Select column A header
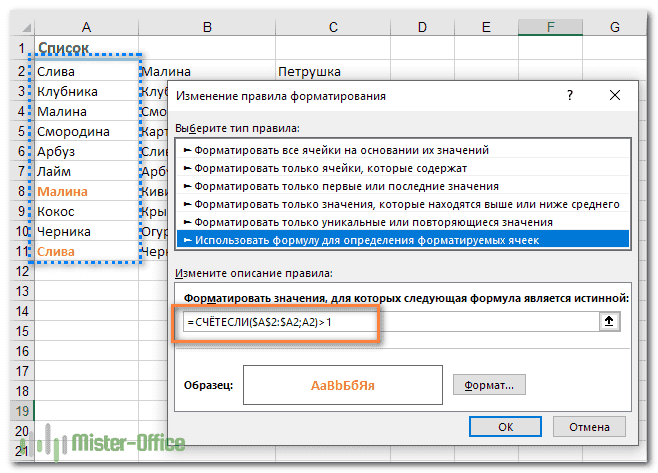This screenshot has height=473, width=658. tap(86, 27)
